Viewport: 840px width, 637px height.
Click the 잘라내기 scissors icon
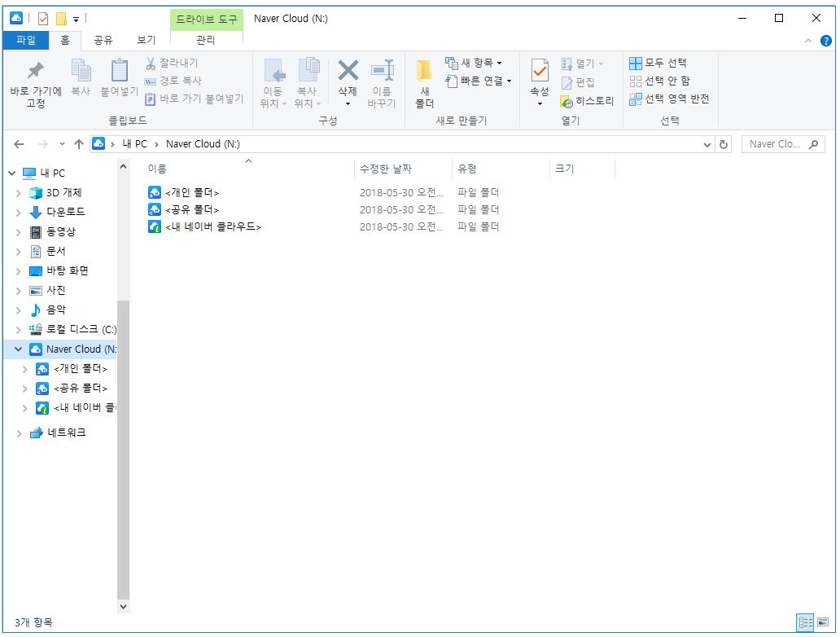151,64
